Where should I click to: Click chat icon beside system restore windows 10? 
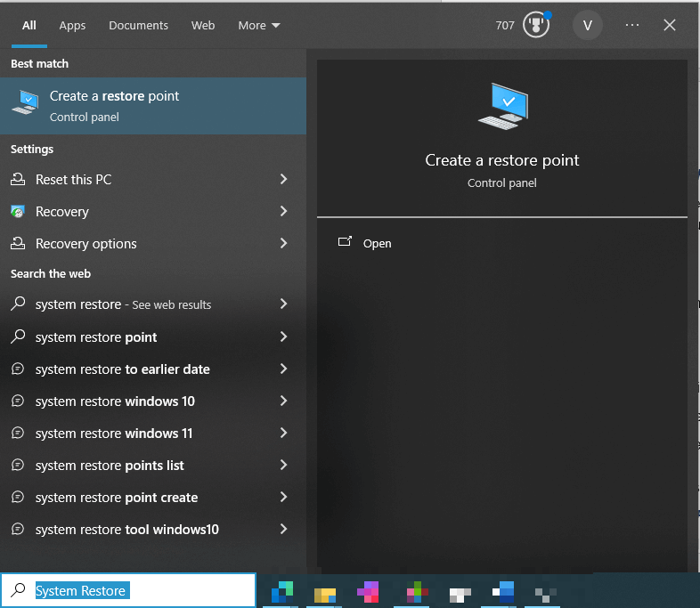point(18,401)
